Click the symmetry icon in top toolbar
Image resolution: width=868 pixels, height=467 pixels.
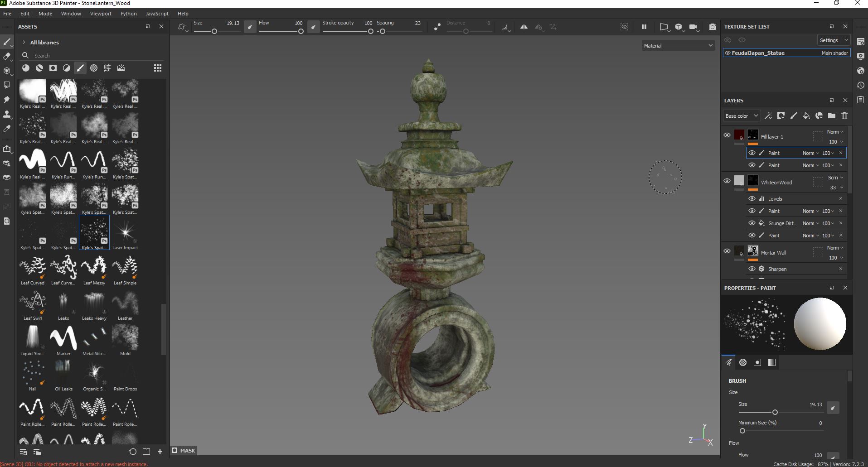(524, 27)
